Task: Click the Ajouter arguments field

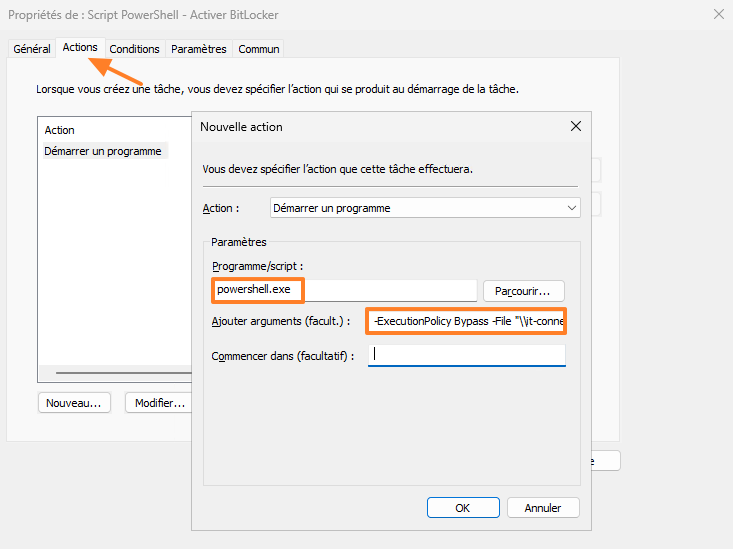Action: tap(466, 321)
